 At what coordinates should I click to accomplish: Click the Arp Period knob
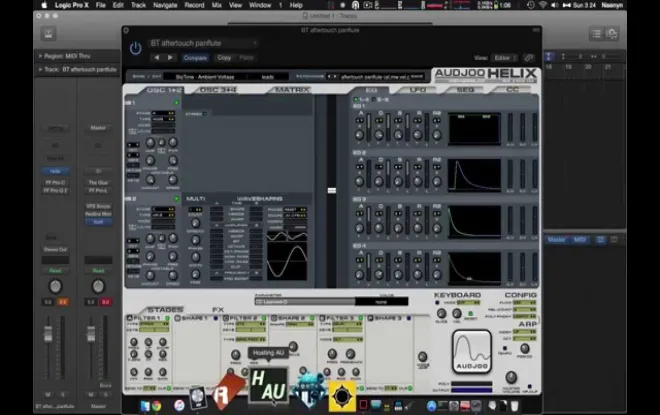coord(524,348)
